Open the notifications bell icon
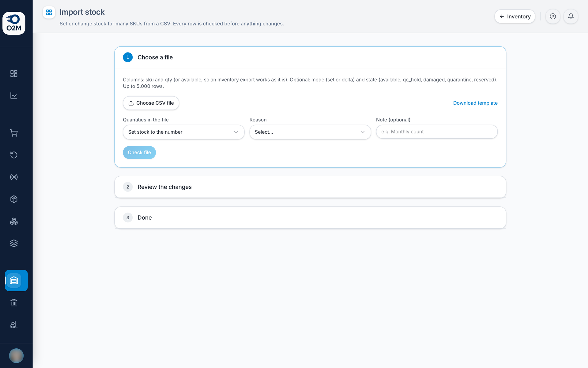588x368 pixels. (x=571, y=17)
